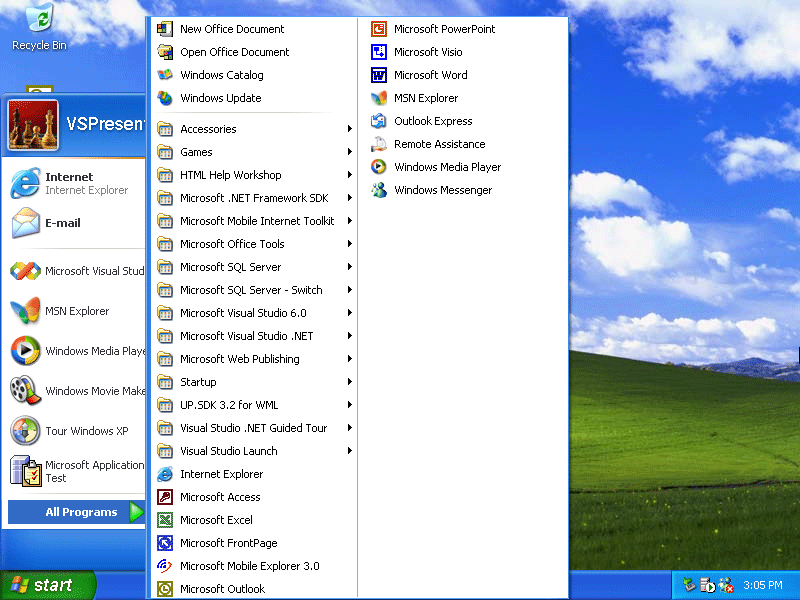800x600 pixels.
Task: Click the Microsoft Access key icon
Action: (165, 497)
